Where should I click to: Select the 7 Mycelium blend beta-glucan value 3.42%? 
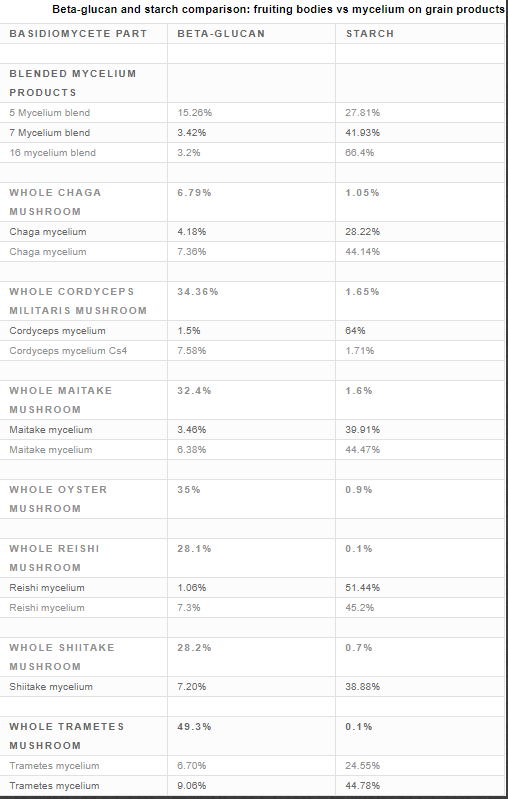pos(192,132)
